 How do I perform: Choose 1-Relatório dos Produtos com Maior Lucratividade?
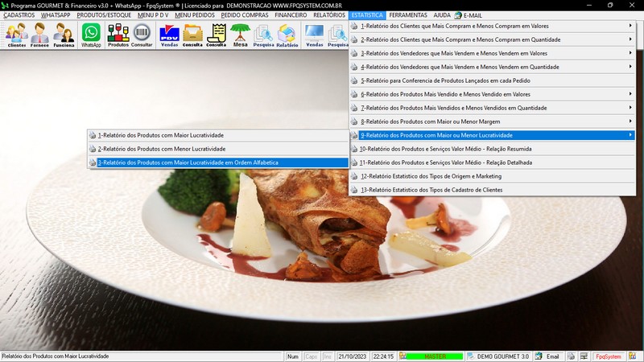coord(218,135)
